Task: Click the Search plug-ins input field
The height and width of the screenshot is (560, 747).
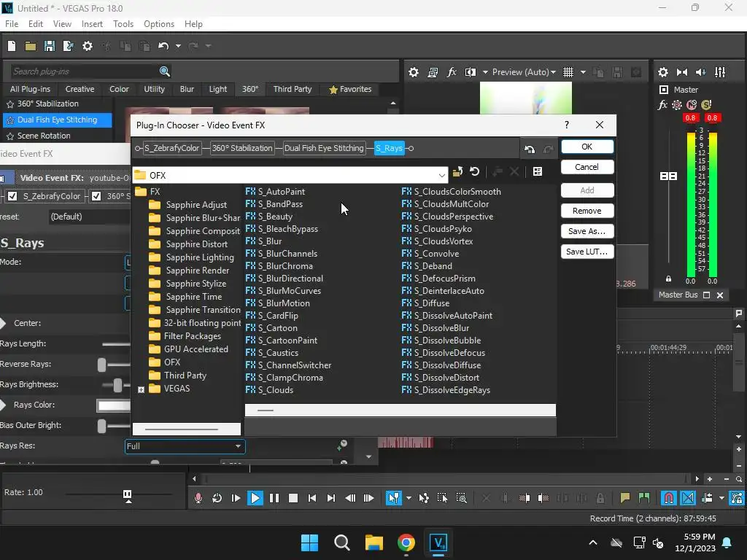Action: [83, 71]
